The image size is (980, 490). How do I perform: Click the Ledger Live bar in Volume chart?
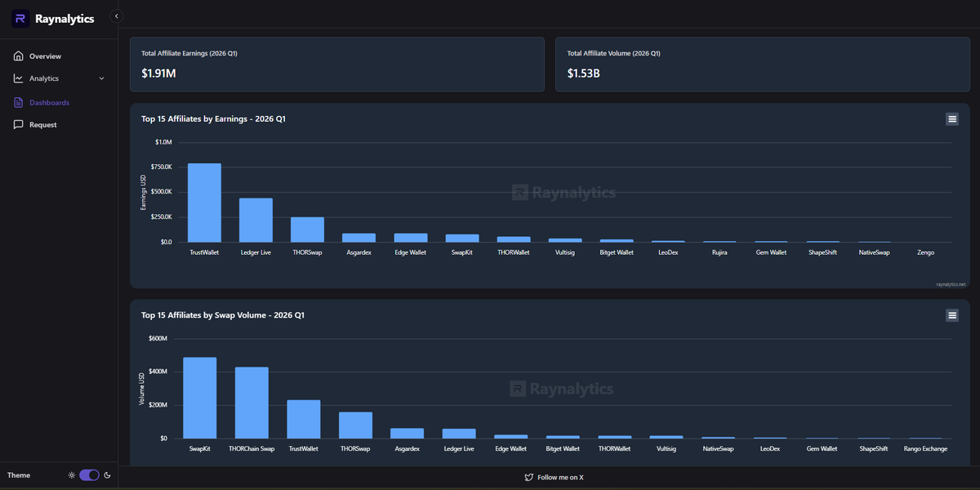coord(459,434)
